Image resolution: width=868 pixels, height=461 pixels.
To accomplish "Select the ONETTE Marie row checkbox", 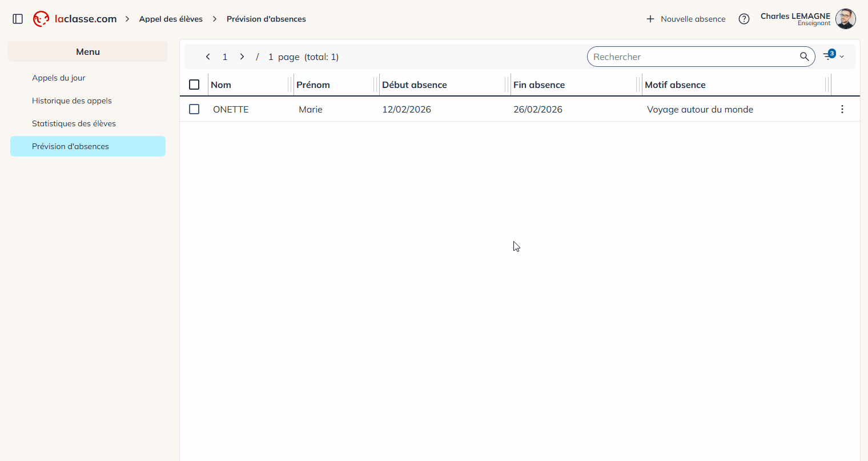I will coord(194,109).
